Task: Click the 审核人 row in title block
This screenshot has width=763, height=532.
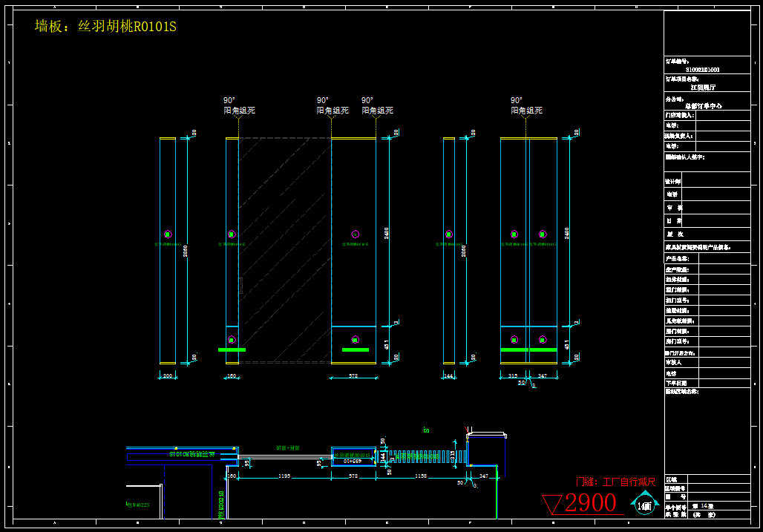Action: (x=707, y=362)
